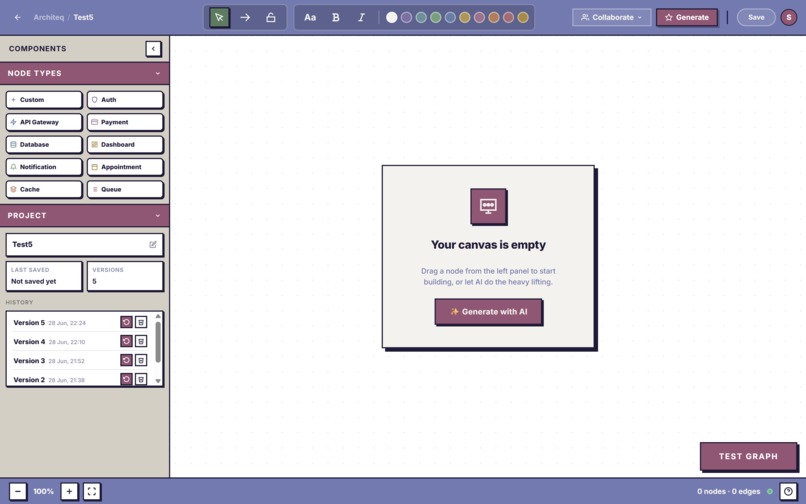Delete Version 4
Viewport: 806px width, 504px height.
pyautogui.click(x=141, y=341)
